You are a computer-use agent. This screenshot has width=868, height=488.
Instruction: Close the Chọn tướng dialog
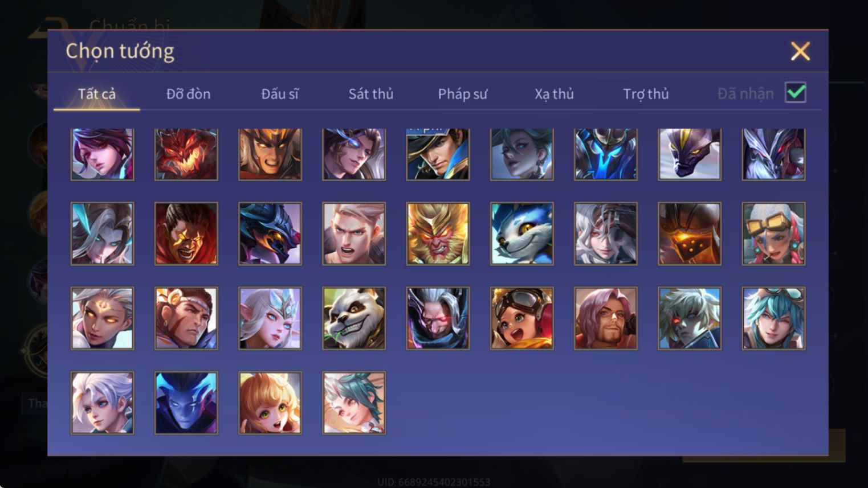(x=800, y=51)
